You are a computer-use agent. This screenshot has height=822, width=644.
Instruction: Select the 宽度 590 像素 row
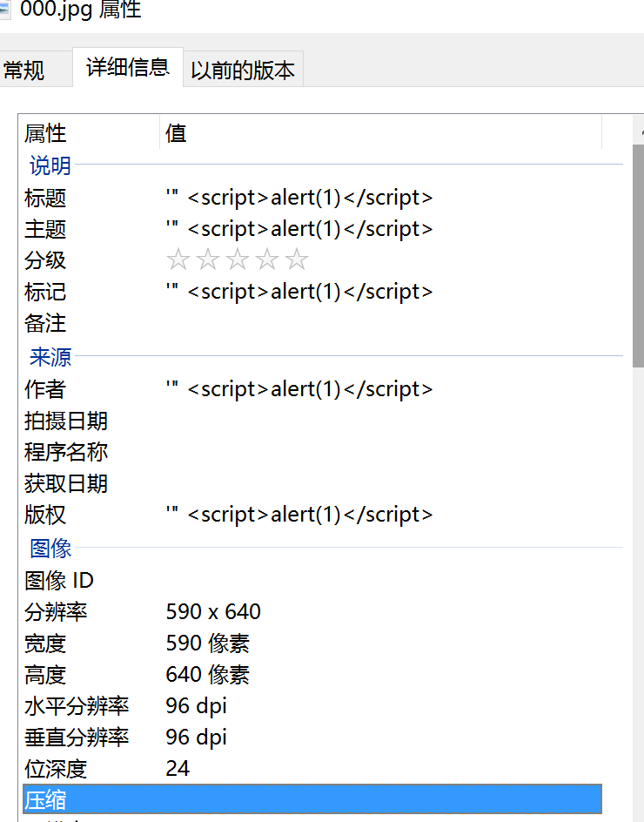point(312,643)
